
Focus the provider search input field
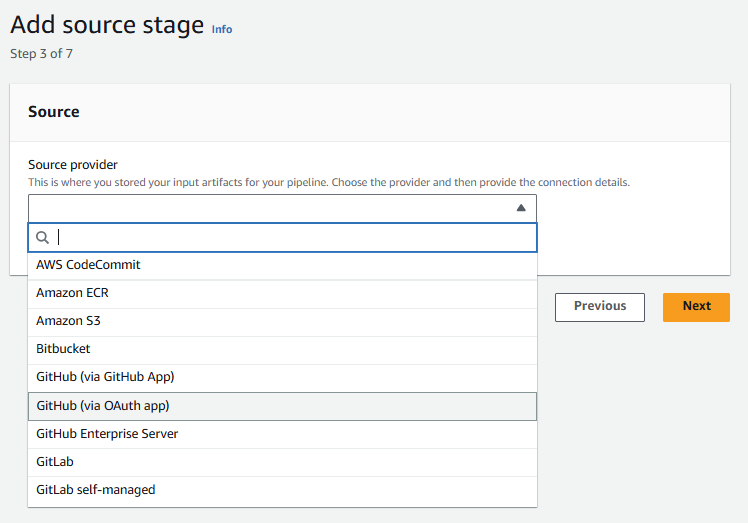click(x=282, y=237)
